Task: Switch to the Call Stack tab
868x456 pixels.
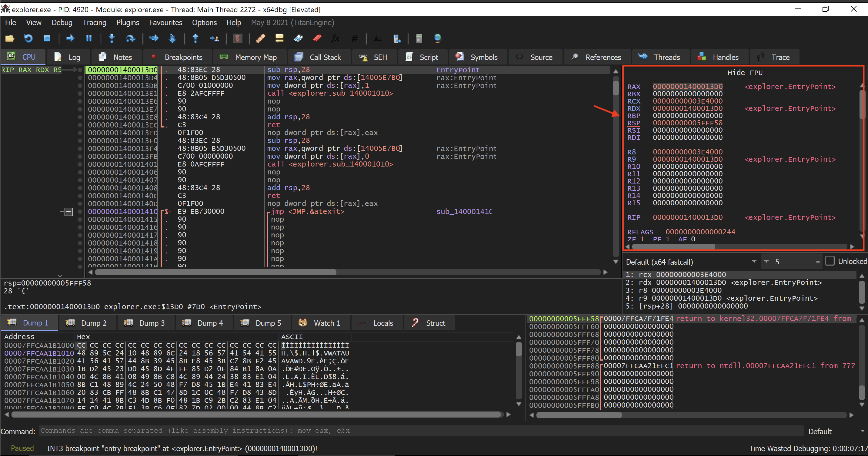Action: [x=319, y=57]
